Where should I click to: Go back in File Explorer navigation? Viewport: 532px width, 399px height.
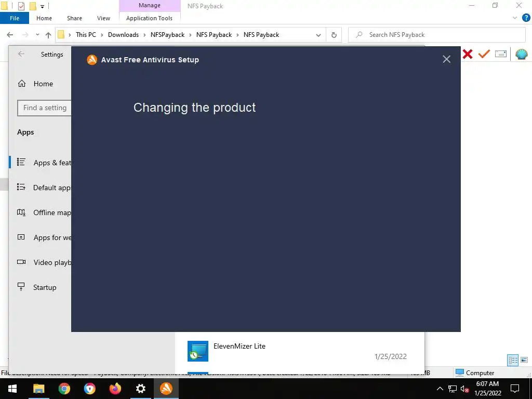[x=10, y=35]
